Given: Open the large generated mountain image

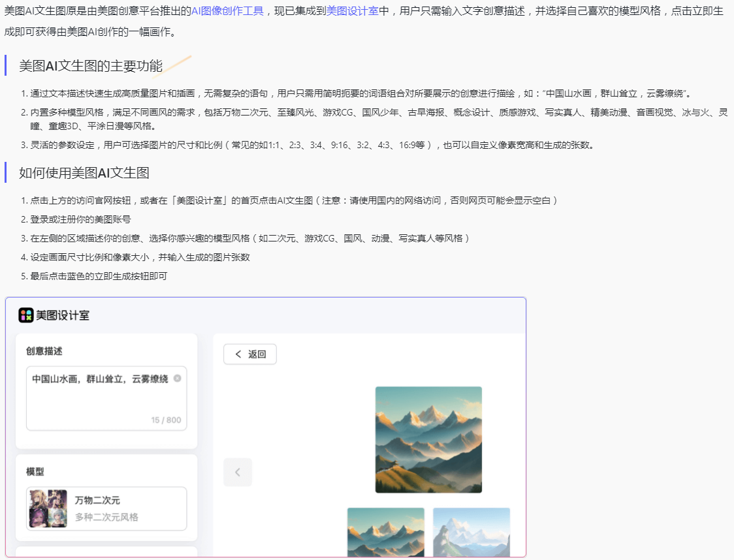Looking at the screenshot, I should [428, 440].
